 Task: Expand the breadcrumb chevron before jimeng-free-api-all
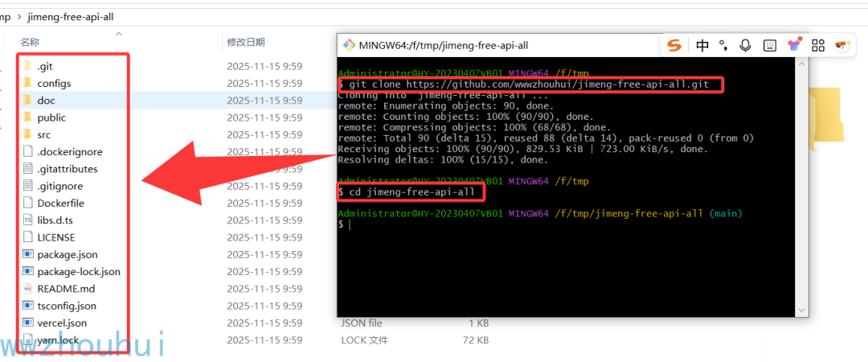(x=20, y=17)
